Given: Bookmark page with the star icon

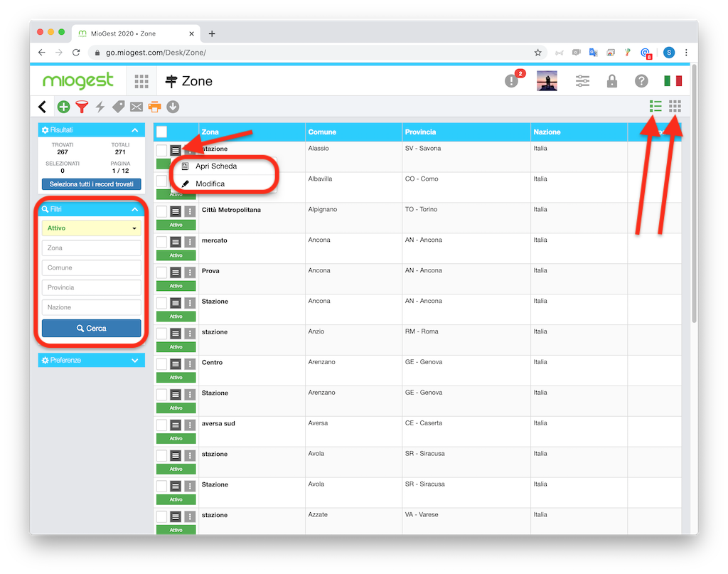Looking at the screenshot, I should [x=537, y=53].
